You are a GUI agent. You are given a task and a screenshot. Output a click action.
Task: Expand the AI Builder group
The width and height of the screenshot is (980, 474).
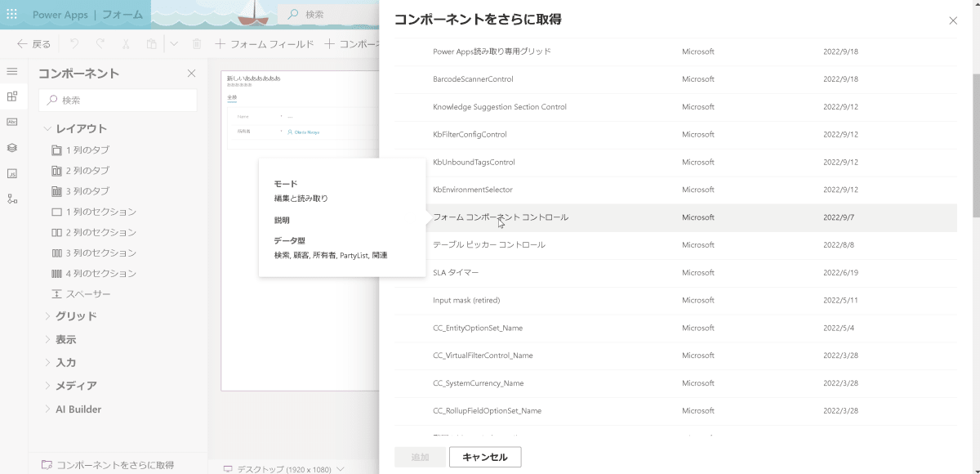72,409
